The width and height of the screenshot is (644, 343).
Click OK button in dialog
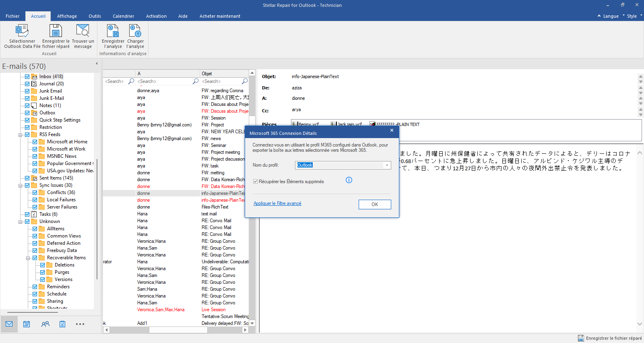tap(375, 205)
